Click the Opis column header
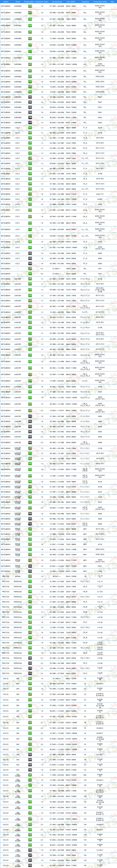Image resolution: width=117 pixels, height=868 pixels. coord(112,2)
